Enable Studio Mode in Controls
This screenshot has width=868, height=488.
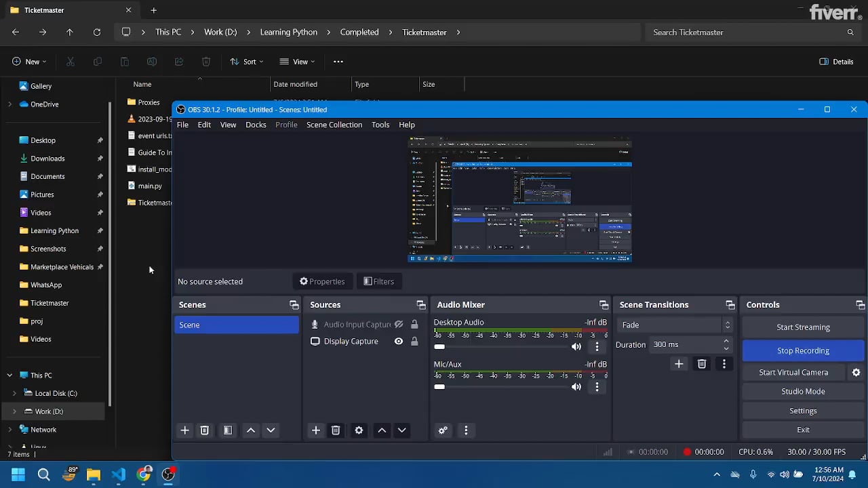(803, 391)
